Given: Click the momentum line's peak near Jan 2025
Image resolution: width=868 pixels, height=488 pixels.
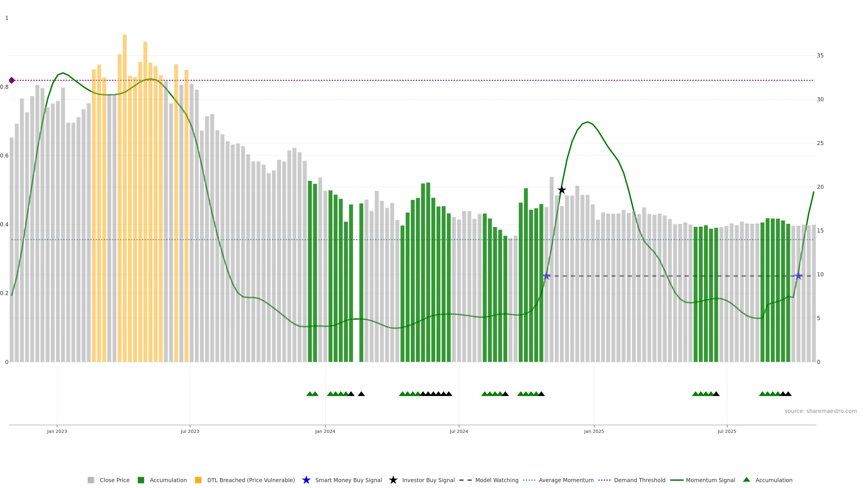Looking at the screenshot, I should click(x=588, y=122).
